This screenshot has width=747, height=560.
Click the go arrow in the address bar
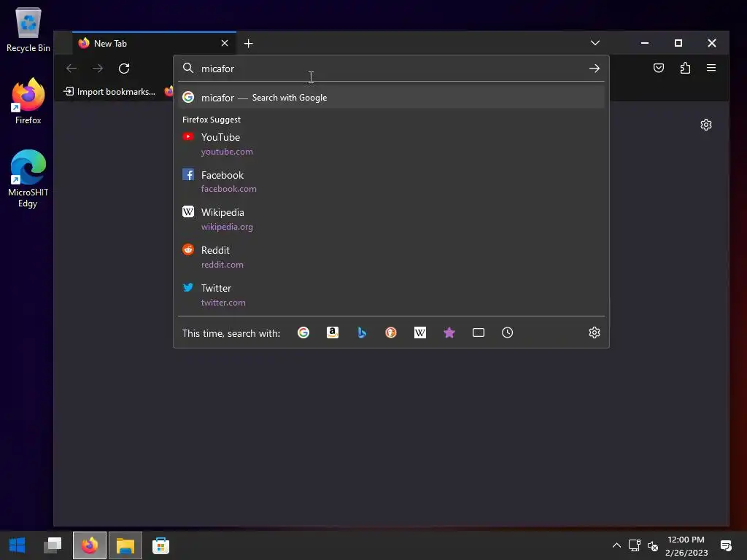594,69
